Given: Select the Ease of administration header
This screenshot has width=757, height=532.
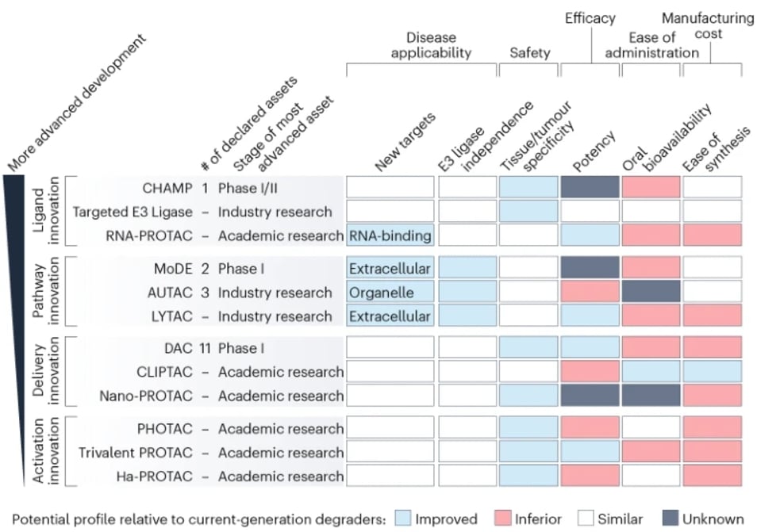Looking at the screenshot, I should tap(651, 45).
